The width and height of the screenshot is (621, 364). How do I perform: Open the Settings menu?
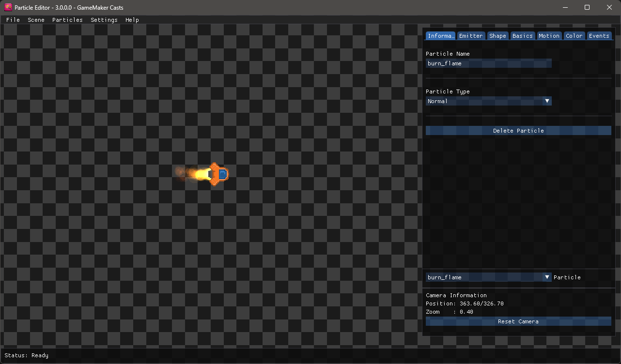click(104, 20)
